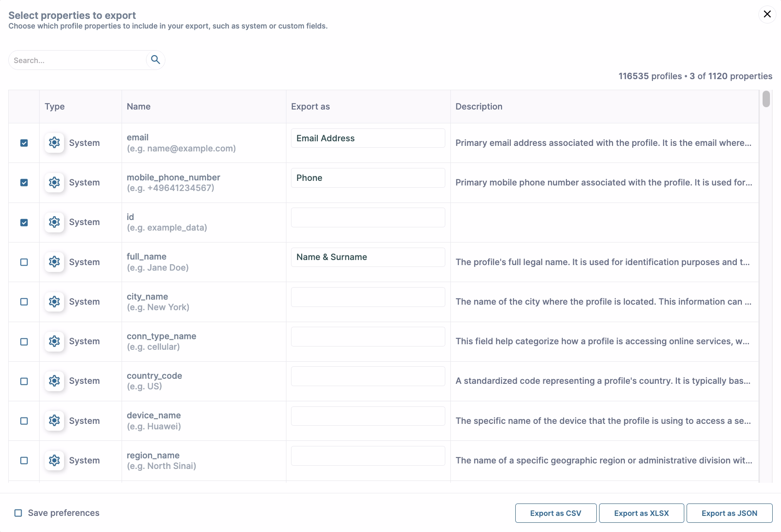Click the Export as XLSX button
Screen dimensions: 781x532
pos(641,513)
